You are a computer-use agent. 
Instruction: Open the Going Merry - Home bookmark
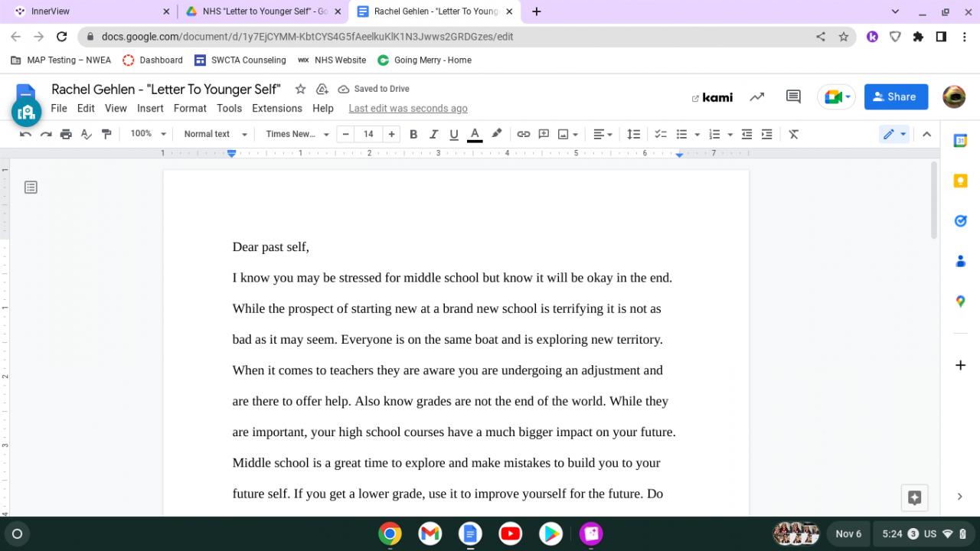pyautogui.click(x=424, y=60)
